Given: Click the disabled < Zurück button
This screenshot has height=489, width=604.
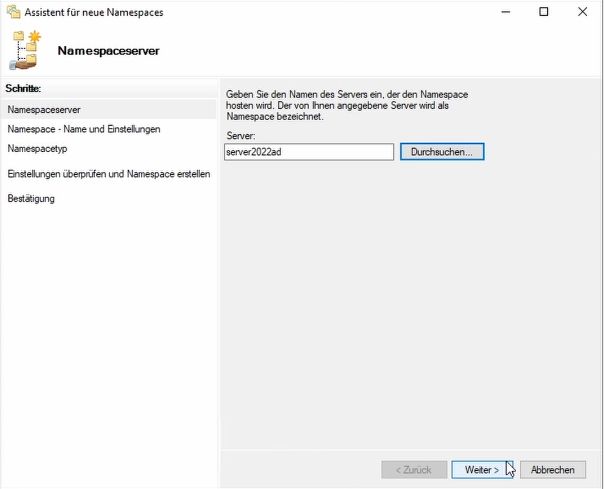Looking at the screenshot, I should pyautogui.click(x=414, y=470).
